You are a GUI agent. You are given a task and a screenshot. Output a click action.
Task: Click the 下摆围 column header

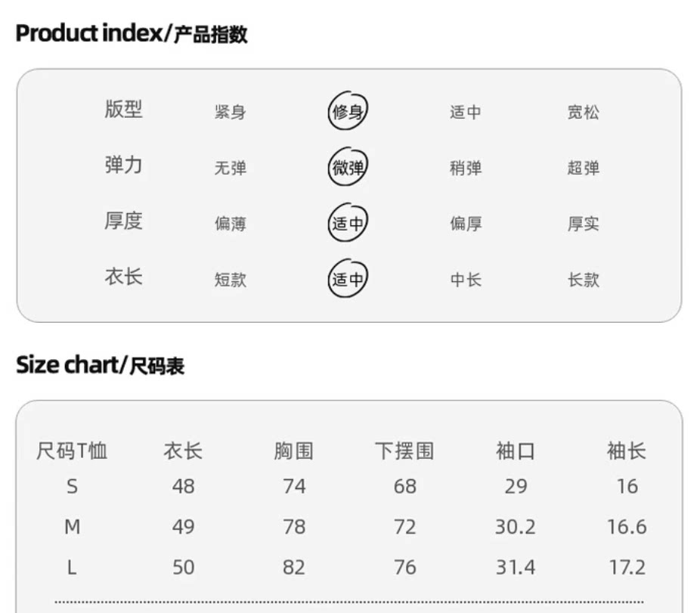click(404, 452)
